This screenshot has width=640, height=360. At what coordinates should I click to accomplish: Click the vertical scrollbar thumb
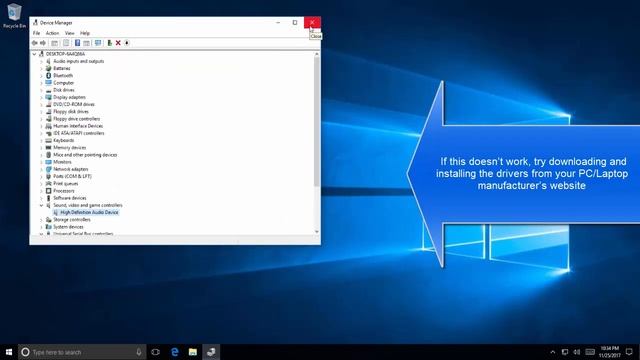click(317, 122)
